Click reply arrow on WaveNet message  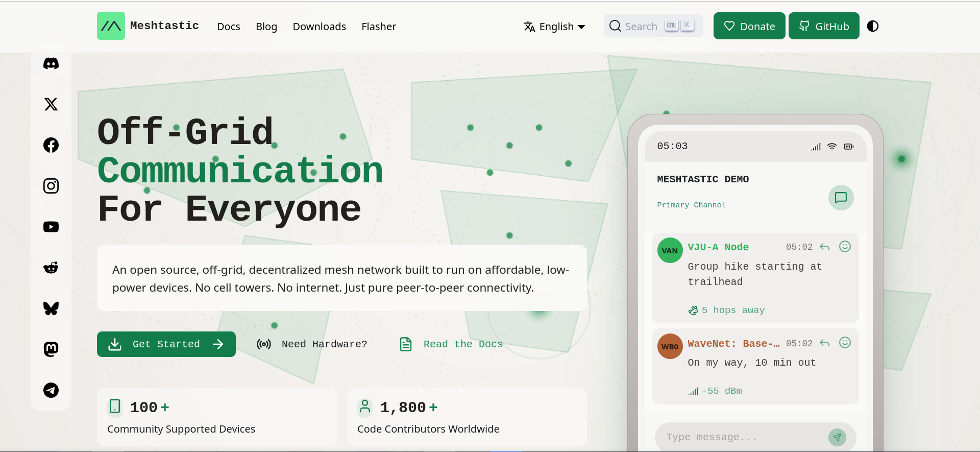(x=824, y=343)
